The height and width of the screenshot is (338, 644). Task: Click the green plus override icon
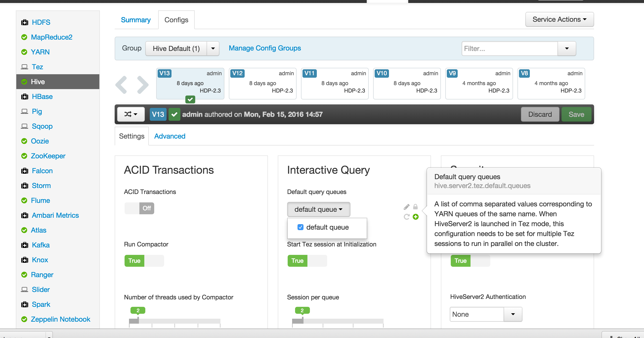tap(415, 217)
